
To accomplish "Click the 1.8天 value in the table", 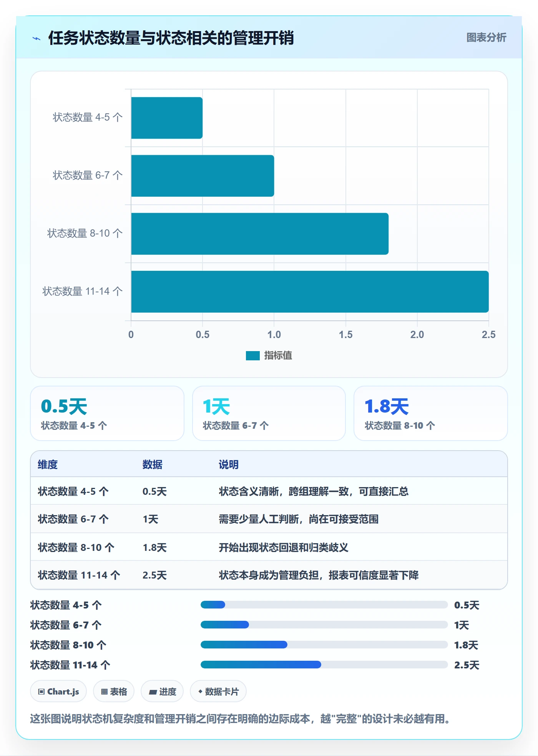I will point(154,547).
